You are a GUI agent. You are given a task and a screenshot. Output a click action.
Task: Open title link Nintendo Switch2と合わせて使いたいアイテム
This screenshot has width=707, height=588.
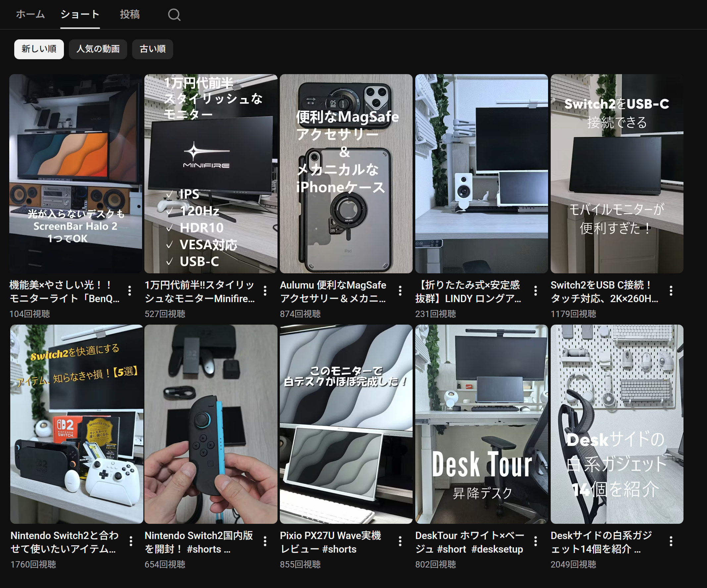pyautogui.click(x=65, y=542)
